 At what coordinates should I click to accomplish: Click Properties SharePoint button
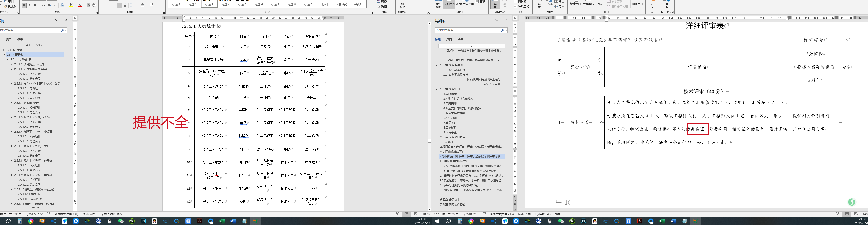tap(666, 5)
